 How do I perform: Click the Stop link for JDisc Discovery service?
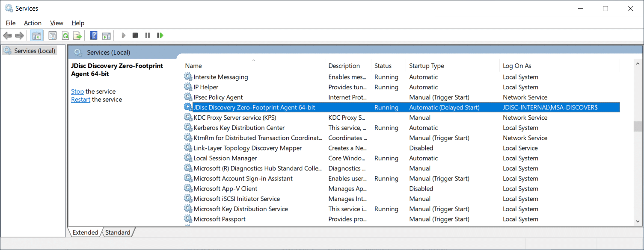tap(77, 91)
